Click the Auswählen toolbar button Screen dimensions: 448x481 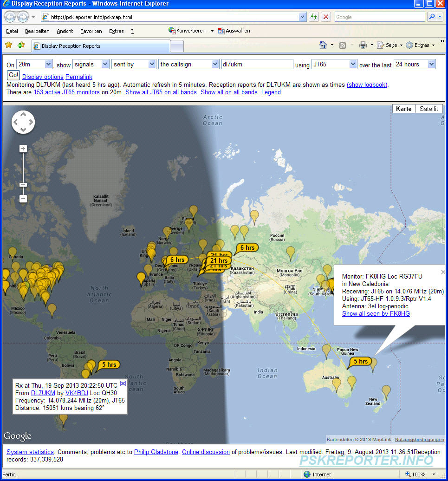pyautogui.click(x=234, y=31)
